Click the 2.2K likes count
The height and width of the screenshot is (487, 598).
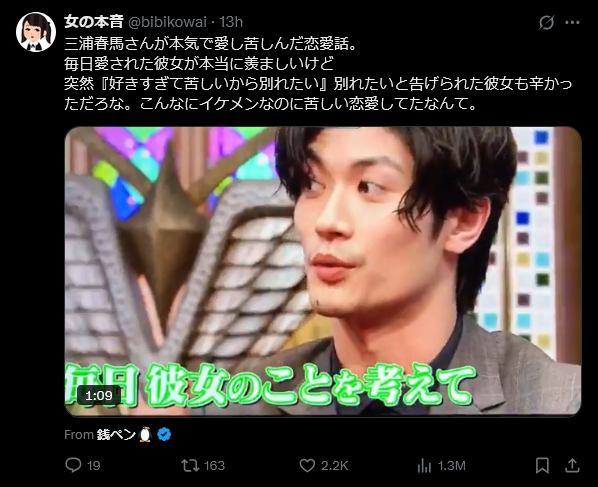(x=334, y=466)
